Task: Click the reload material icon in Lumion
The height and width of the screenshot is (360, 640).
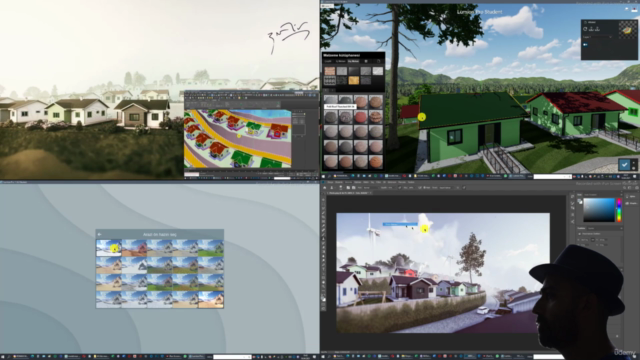Action: coord(585,29)
